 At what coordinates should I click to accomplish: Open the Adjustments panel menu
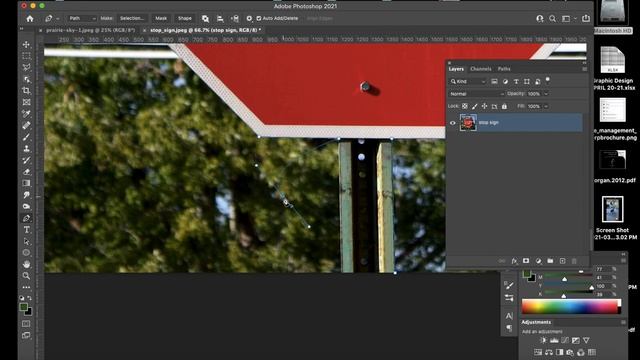coord(623,322)
